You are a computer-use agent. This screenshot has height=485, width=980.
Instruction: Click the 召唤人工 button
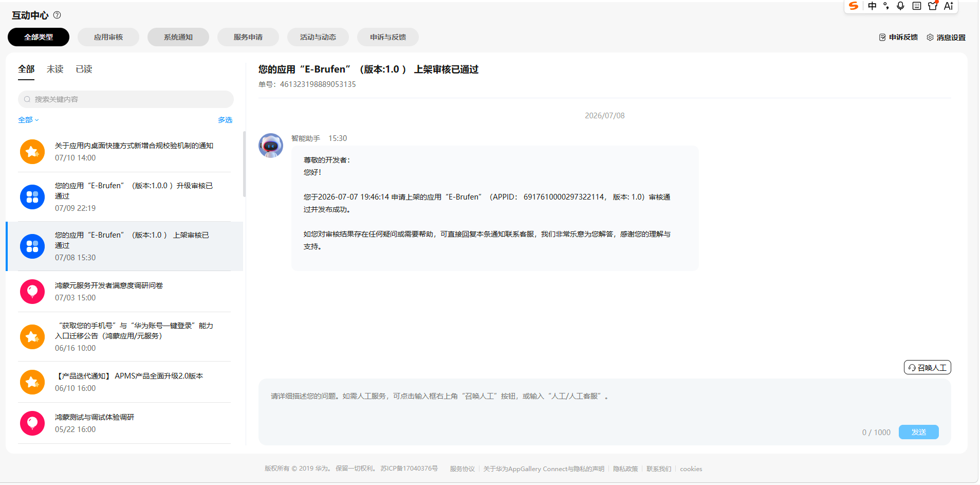pos(928,367)
